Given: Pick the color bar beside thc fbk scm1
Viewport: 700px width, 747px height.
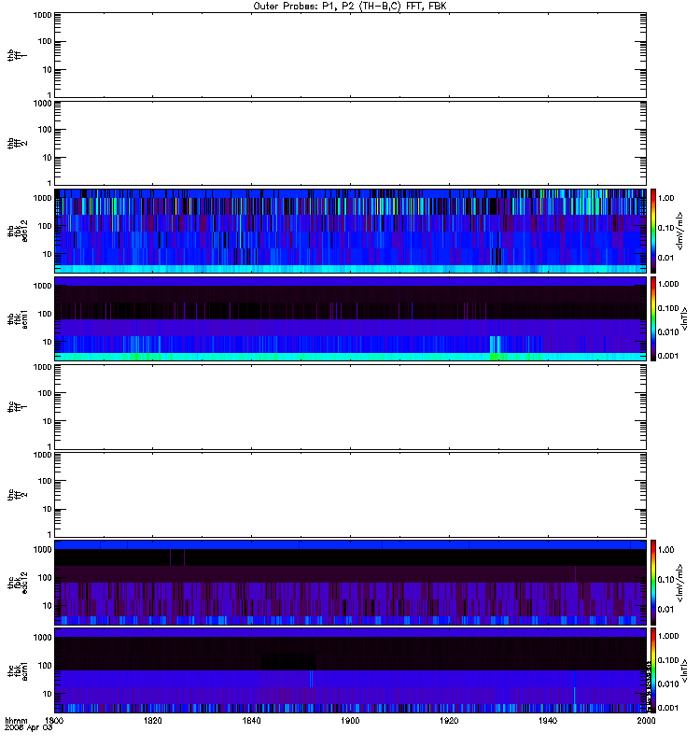Looking at the screenshot, I should (653, 670).
